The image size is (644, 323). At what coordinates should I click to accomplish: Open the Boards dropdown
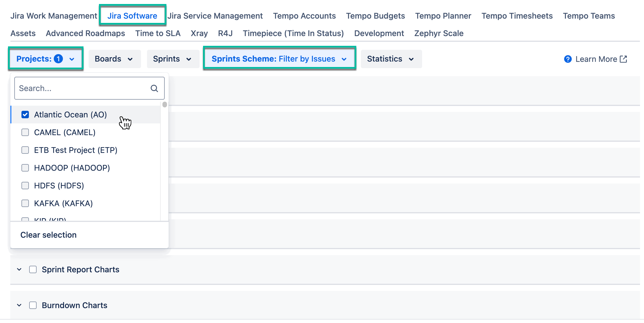point(114,59)
